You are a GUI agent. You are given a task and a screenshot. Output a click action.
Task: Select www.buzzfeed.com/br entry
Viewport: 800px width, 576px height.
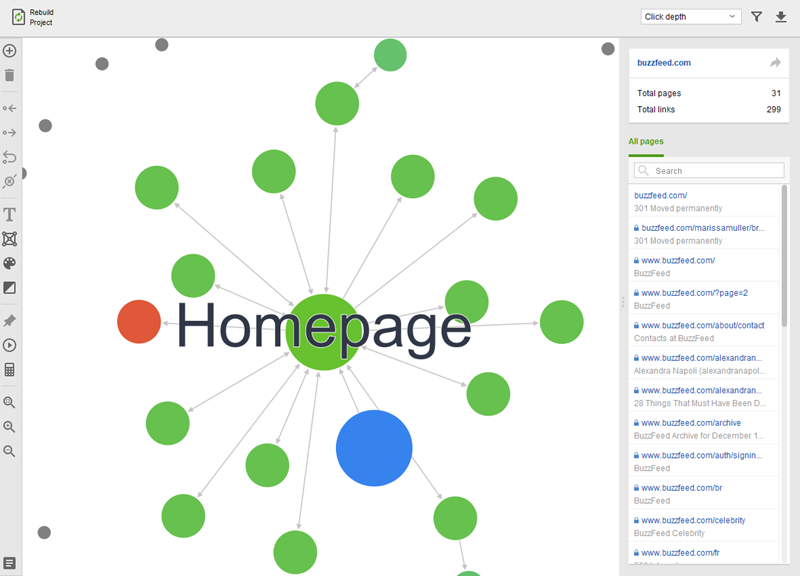(704, 494)
